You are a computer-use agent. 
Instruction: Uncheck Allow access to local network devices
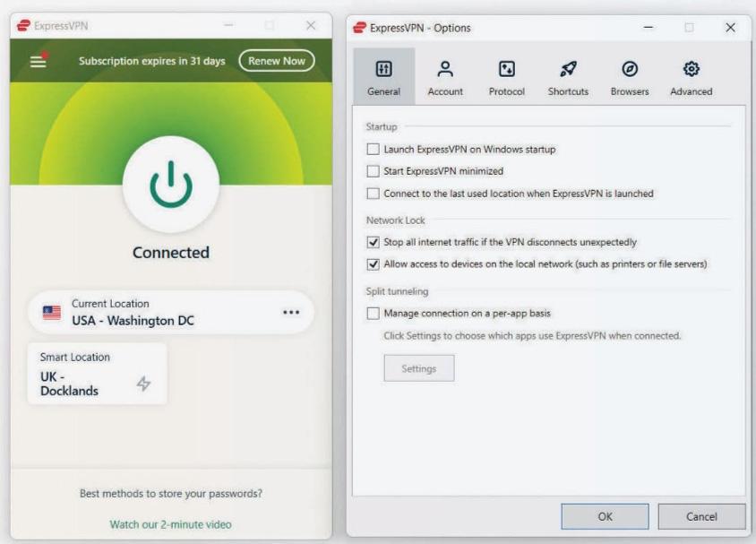[374, 264]
